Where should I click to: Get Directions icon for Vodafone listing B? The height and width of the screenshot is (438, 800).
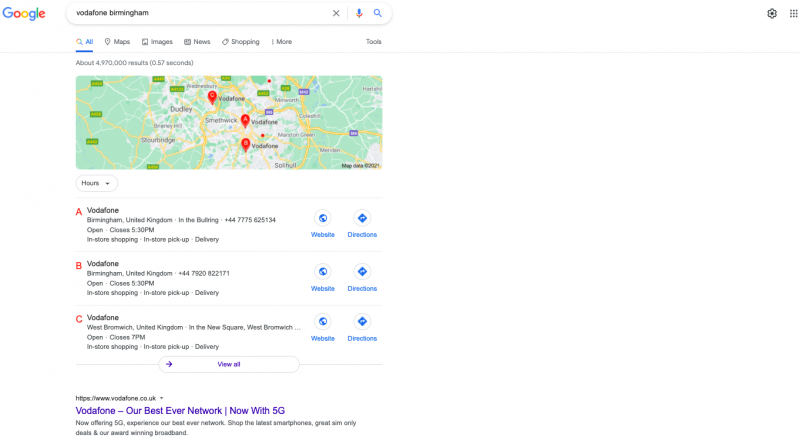pos(362,272)
